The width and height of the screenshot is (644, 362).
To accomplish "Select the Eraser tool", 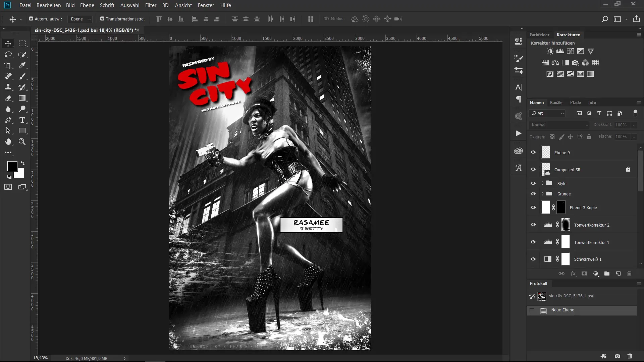I will (x=8, y=98).
